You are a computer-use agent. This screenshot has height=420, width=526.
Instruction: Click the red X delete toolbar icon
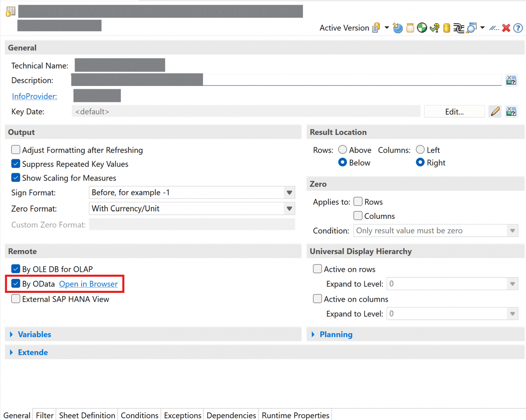(506, 28)
